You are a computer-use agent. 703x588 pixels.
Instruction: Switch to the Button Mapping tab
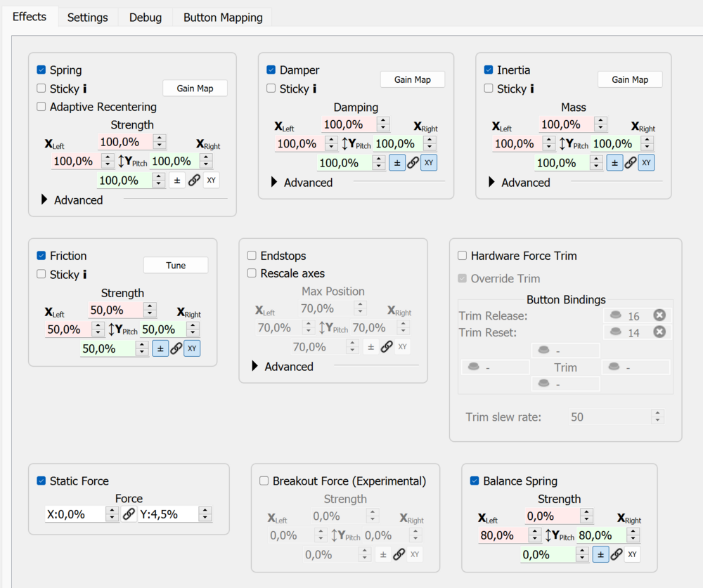(223, 18)
